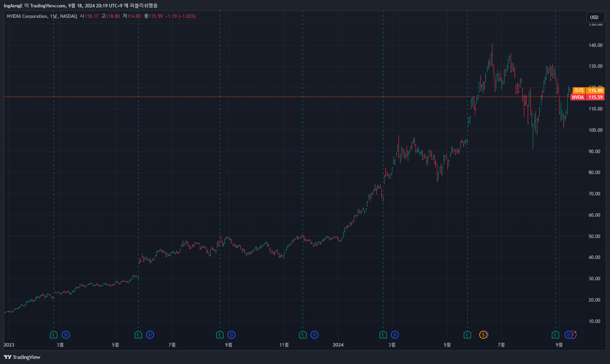Click the close value 115.59 in legend
Viewport: 610px width, 364px height.
156,16
